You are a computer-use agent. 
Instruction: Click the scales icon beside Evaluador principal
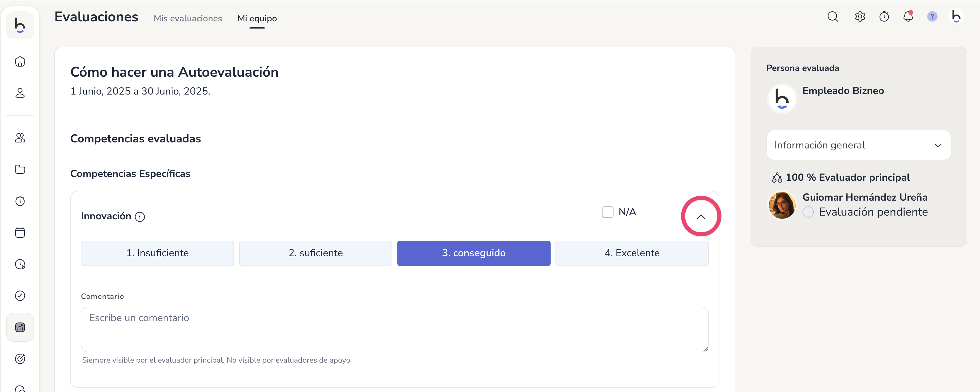tap(777, 177)
